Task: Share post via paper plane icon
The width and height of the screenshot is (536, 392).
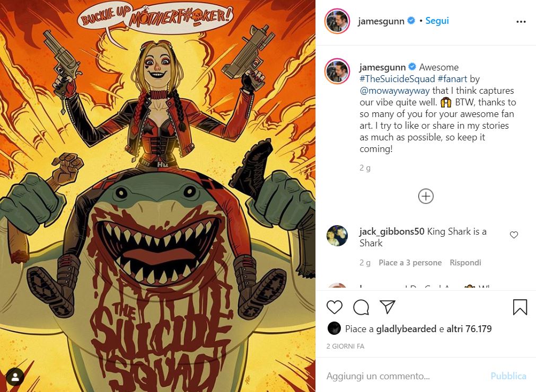Action: point(388,307)
